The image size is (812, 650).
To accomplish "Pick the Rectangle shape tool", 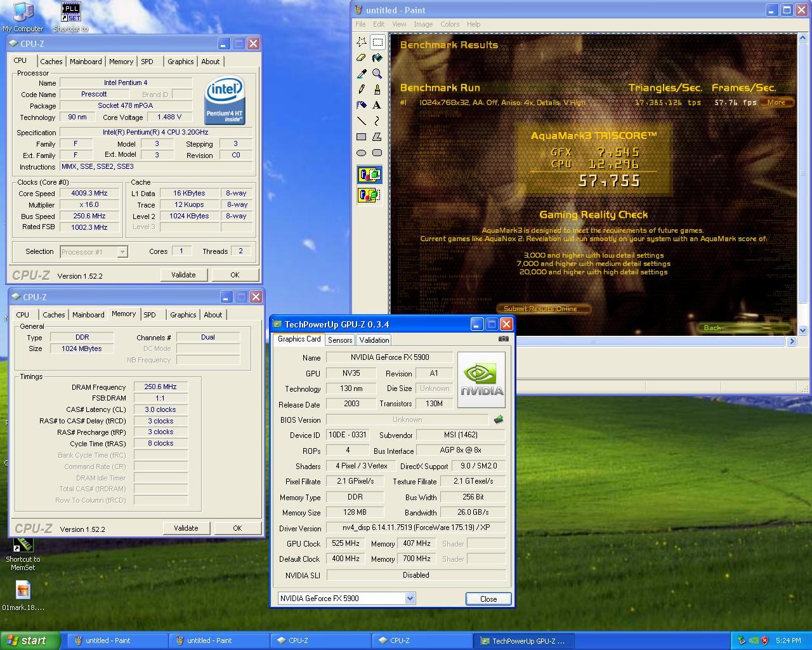I will (362, 136).
